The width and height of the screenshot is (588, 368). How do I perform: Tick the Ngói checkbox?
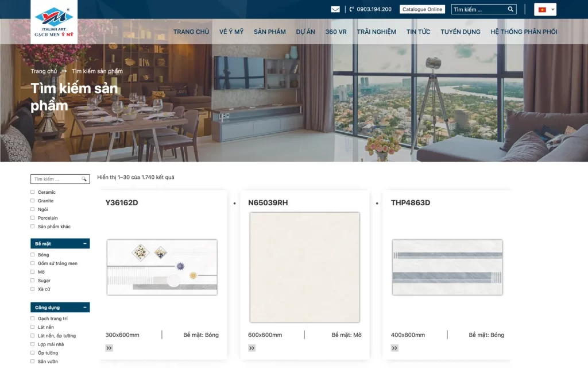coord(32,209)
